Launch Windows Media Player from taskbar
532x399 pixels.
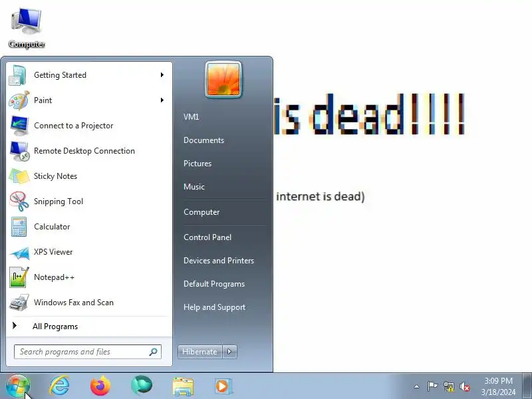click(x=223, y=386)
